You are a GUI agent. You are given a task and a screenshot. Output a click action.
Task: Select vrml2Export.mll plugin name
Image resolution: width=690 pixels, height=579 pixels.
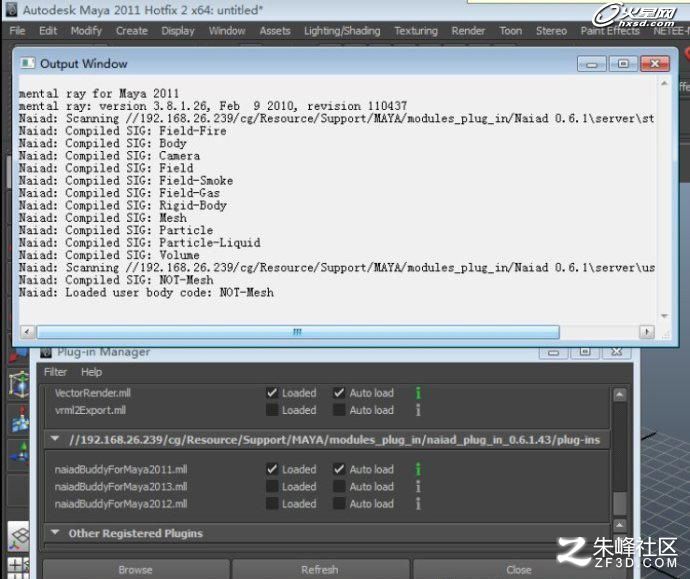(91, 410)
